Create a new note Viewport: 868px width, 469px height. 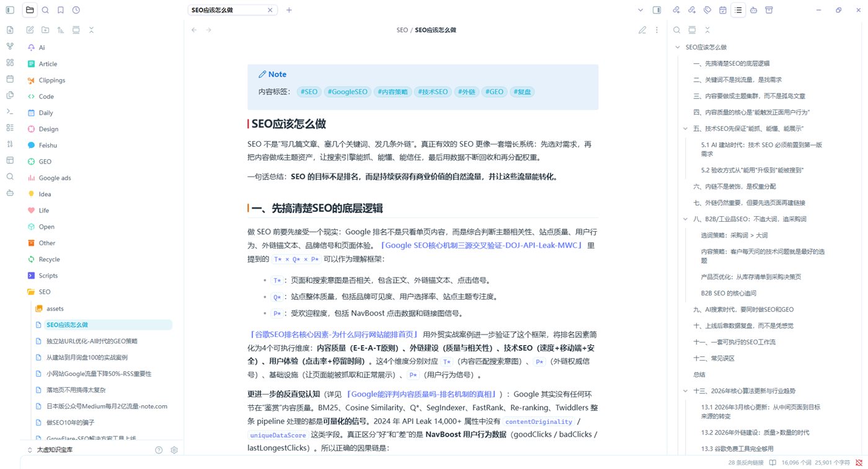pos(30,30)
